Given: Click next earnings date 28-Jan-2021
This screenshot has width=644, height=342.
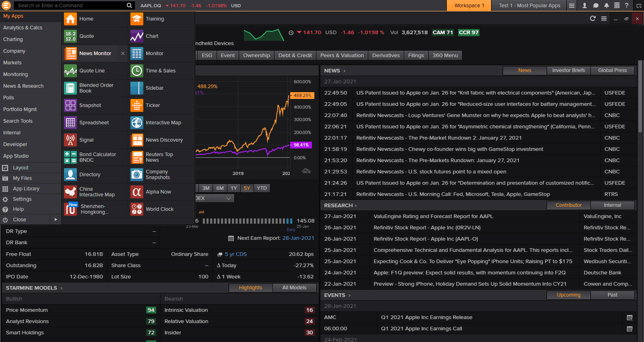Looking at the screenshot, I should [x=298, y=238].
